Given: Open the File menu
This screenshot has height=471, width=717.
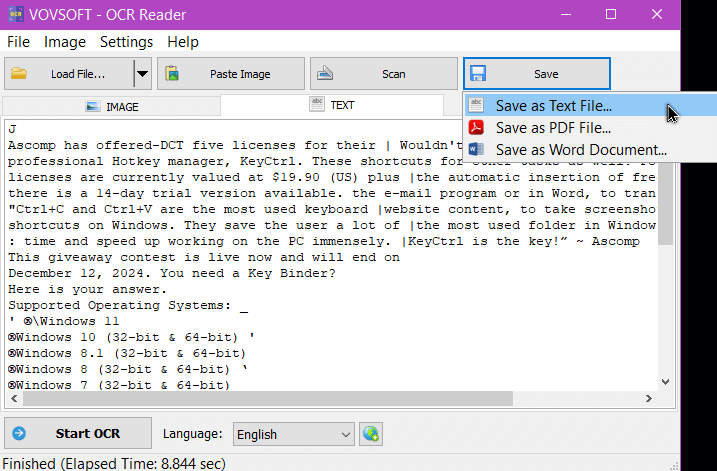Looking at the screenshot, I should [x=18, y=42].
